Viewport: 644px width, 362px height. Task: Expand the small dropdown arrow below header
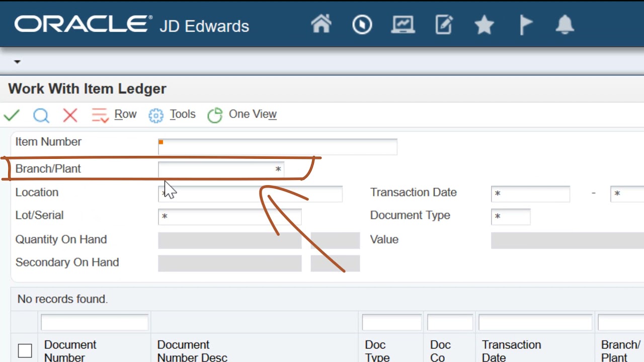click(17, 62)
